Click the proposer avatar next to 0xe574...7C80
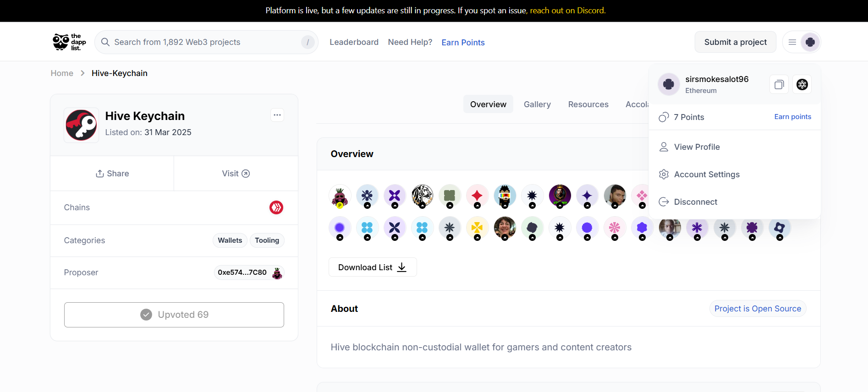This screenshot has width=868, height=392. [x=277, y=273]
